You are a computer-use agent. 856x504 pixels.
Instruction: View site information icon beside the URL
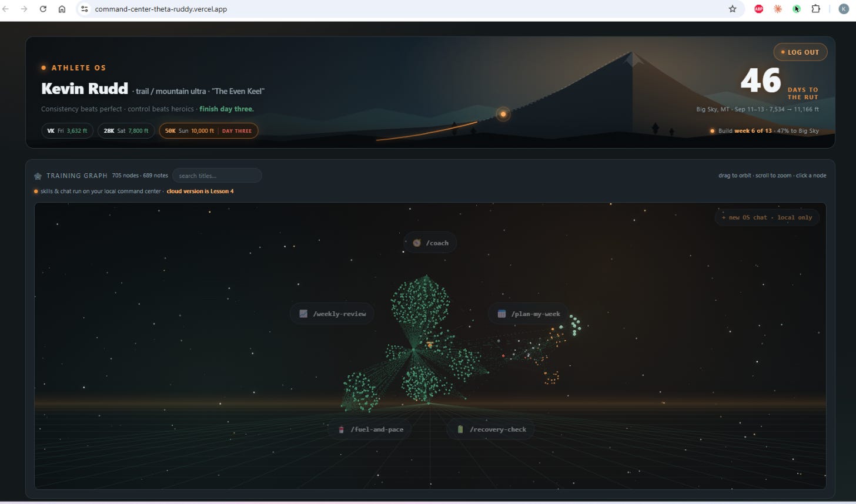[x=84, y=9]
